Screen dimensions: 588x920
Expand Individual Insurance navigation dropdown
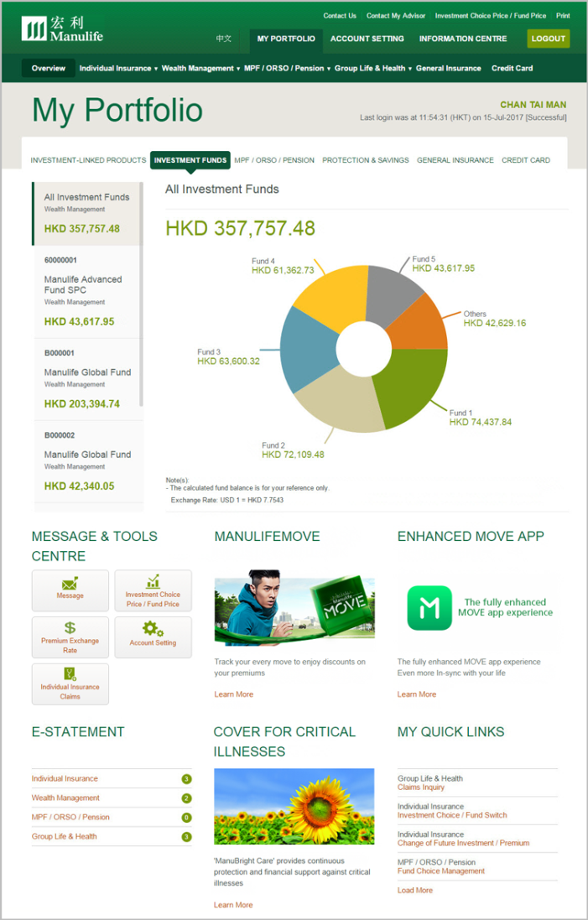118,68
